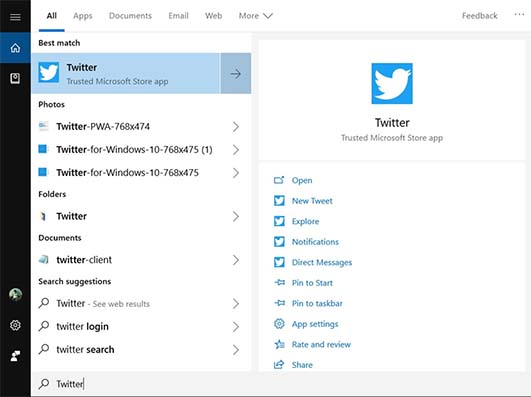Expand chevron for the Twitter folder
531x397 pixels.
pos(236,216)
